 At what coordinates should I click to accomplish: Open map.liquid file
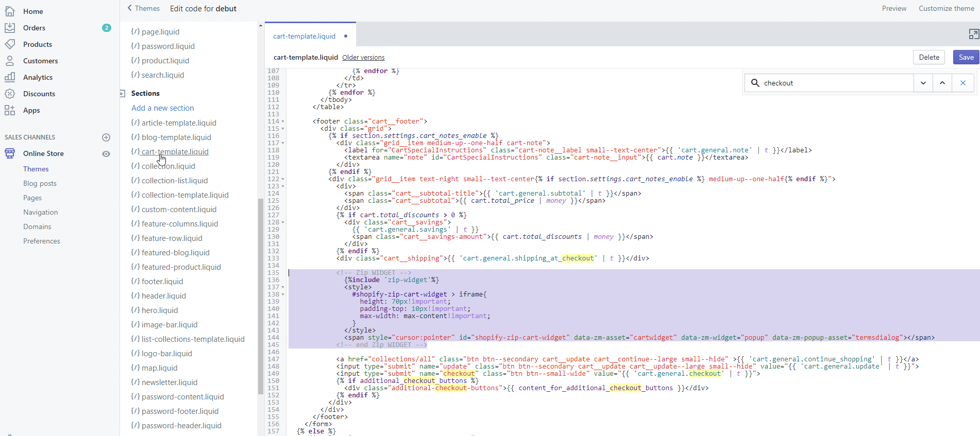tap(159, 368)
